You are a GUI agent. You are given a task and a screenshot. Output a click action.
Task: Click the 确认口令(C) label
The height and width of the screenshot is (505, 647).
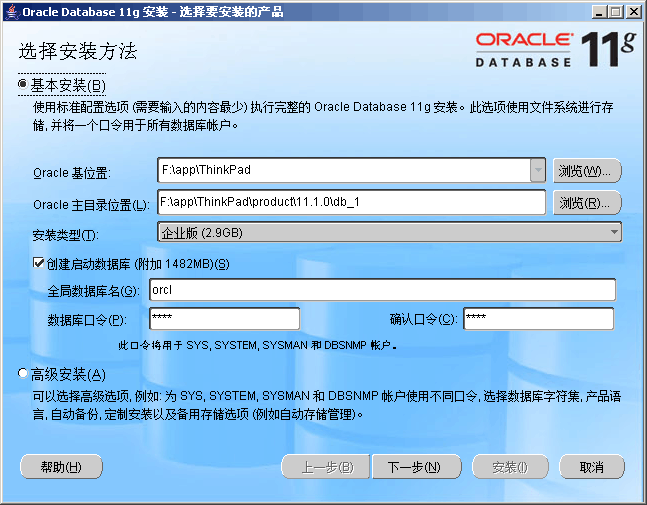coord(423,319)
